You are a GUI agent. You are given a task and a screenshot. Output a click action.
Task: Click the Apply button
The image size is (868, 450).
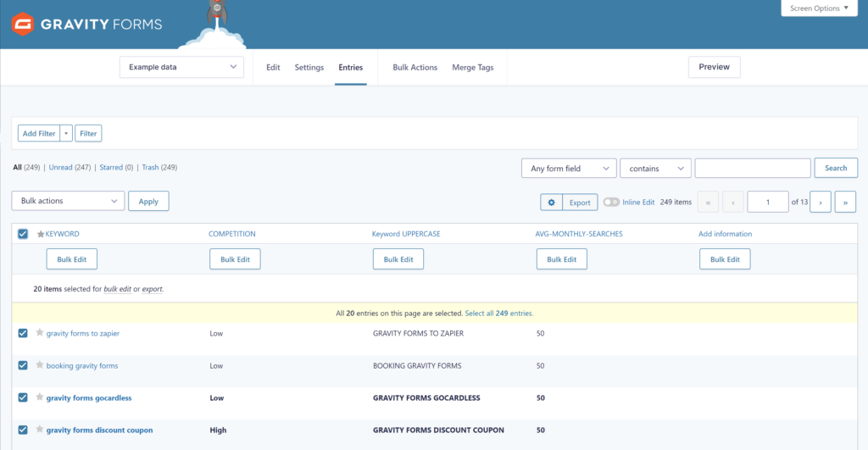[148, 202]
